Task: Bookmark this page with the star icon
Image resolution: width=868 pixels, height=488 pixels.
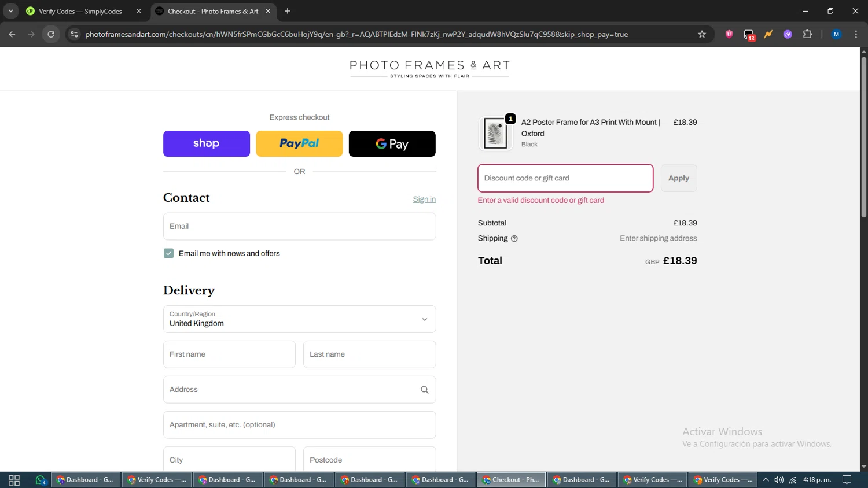Action: coord(702,35)
